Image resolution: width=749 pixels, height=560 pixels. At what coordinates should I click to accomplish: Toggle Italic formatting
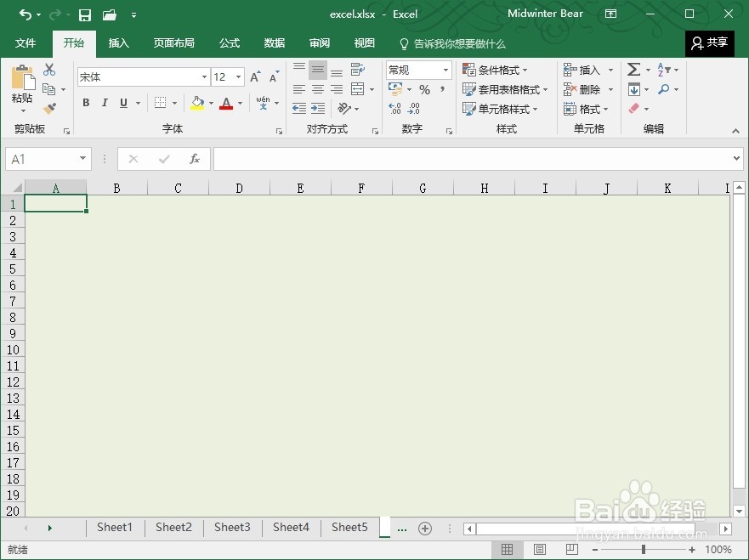coord(105,103)
